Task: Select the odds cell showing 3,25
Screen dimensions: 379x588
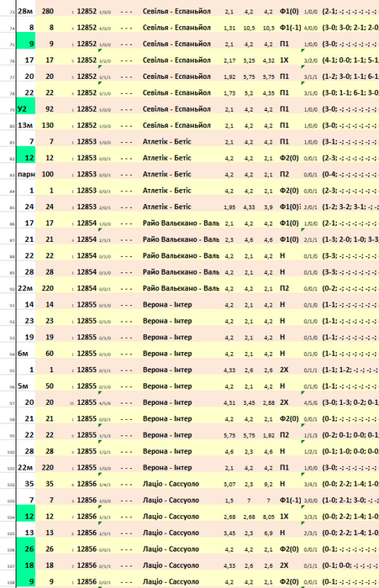Action: pyautogui.click(x=249, y=60)
